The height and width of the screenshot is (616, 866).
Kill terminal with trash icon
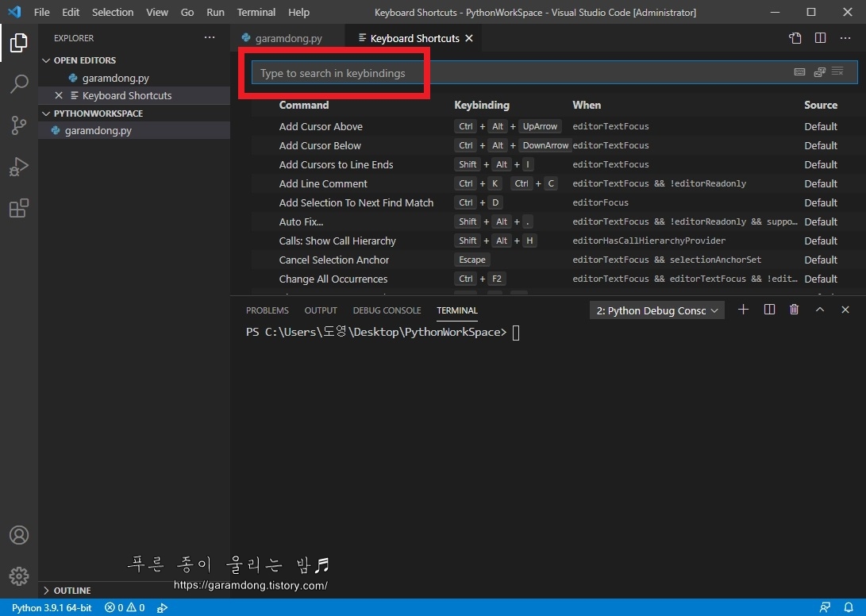click(795, 310)
